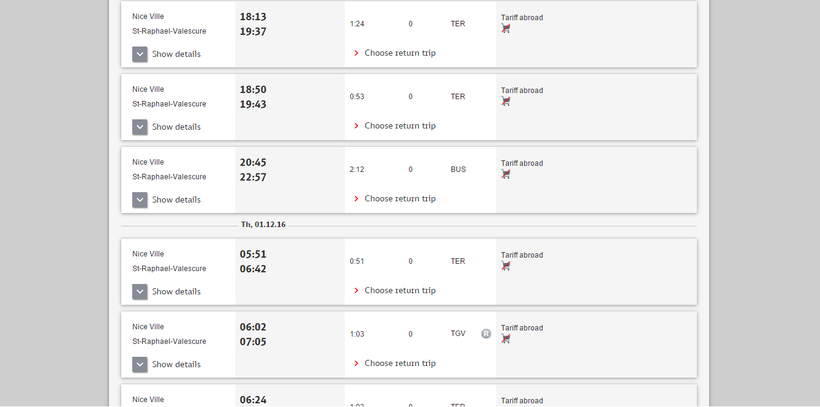Click cart icon for 20:45 bus
820x407 pixels.
pyautogui.click(x=506, y=175)
